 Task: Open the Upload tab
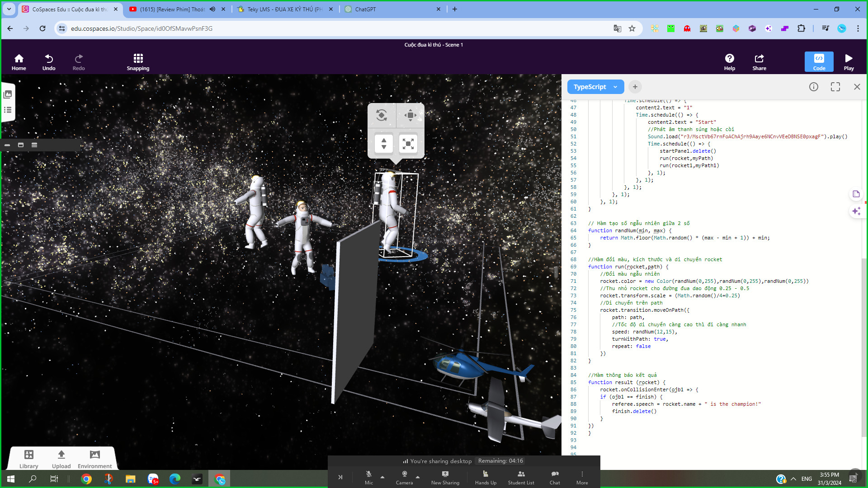(x=61, y=459)
